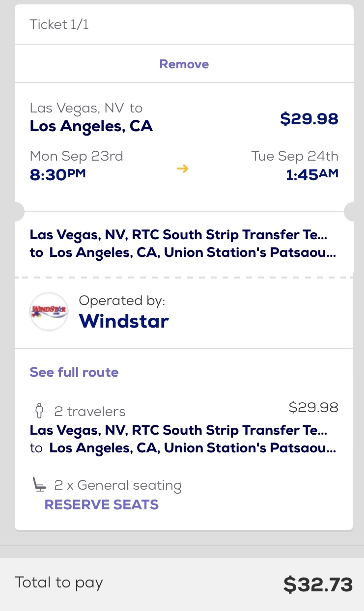This screenshot has width=364, height=611.
Task: Select the 1:45AM arrival time
Action: [x=312, y=174]
